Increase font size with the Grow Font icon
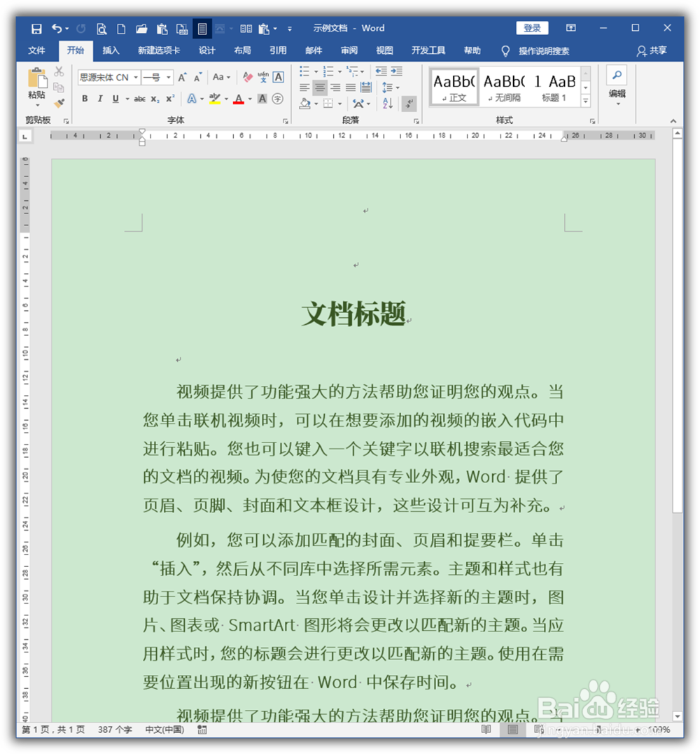Viewport: 700px width, 754px height. [x=182, y=77]
